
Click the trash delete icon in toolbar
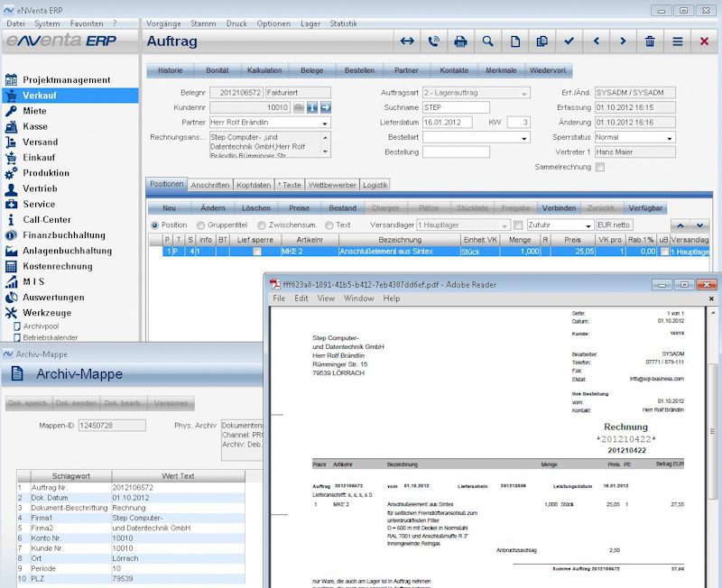click(650, 41)
